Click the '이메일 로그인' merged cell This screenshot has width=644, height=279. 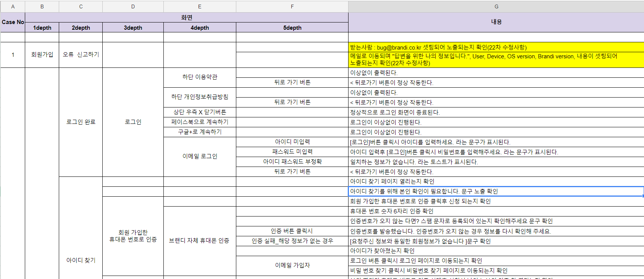tap(199, 156)
